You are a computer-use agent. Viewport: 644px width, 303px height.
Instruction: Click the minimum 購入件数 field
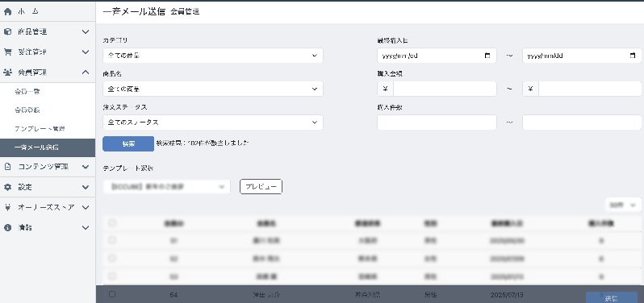437,122
